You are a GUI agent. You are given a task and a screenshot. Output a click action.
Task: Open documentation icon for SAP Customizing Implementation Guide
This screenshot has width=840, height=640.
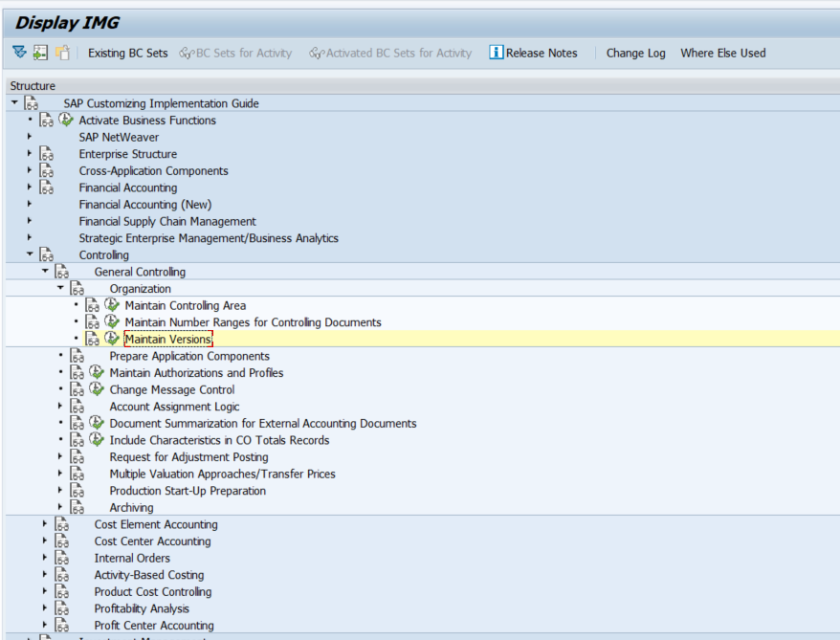32,102
